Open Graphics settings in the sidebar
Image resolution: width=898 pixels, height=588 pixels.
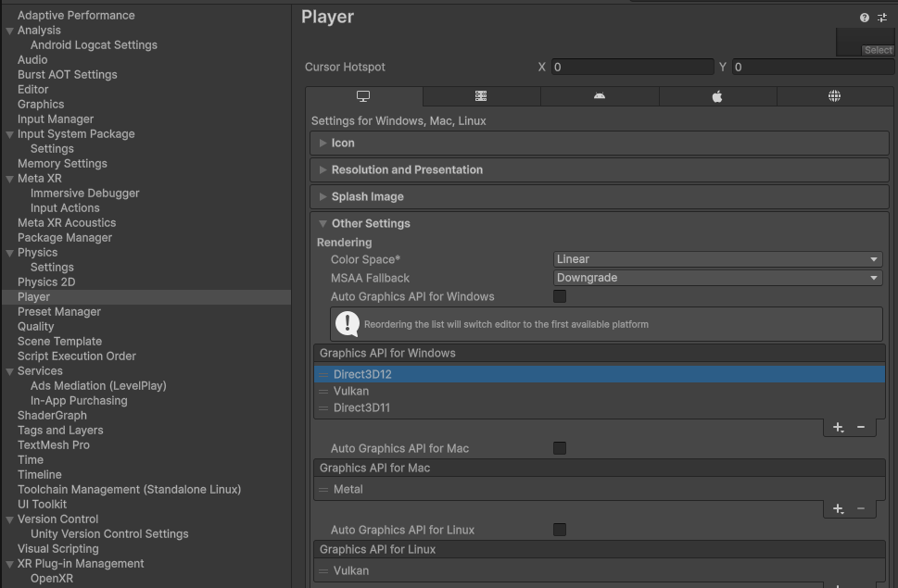(41, 104)
